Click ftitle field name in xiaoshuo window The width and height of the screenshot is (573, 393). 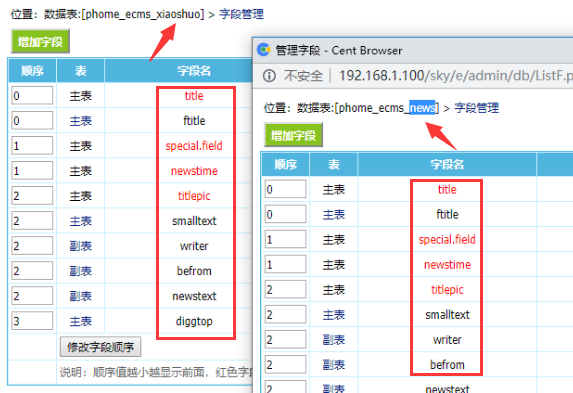click(194, 121)
